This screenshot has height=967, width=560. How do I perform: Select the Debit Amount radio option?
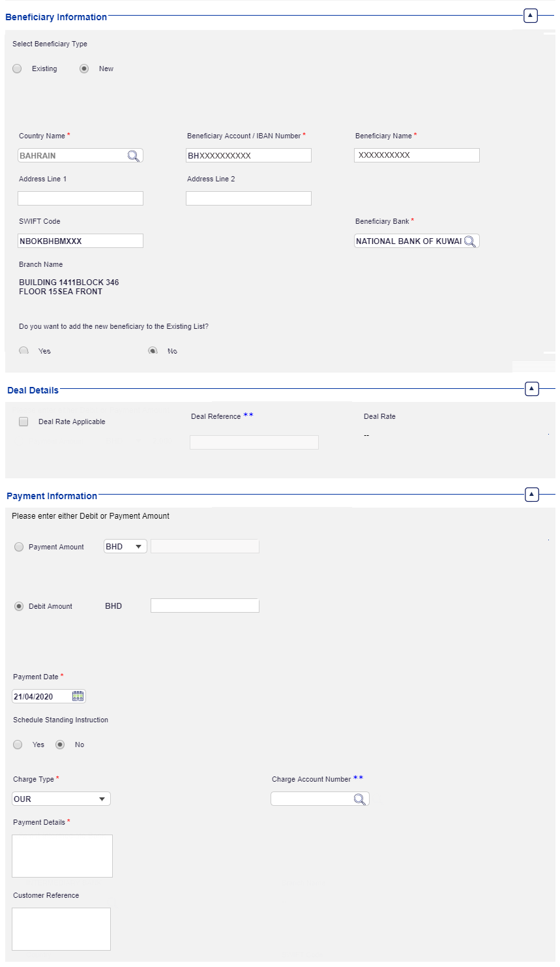pos(19,606)
